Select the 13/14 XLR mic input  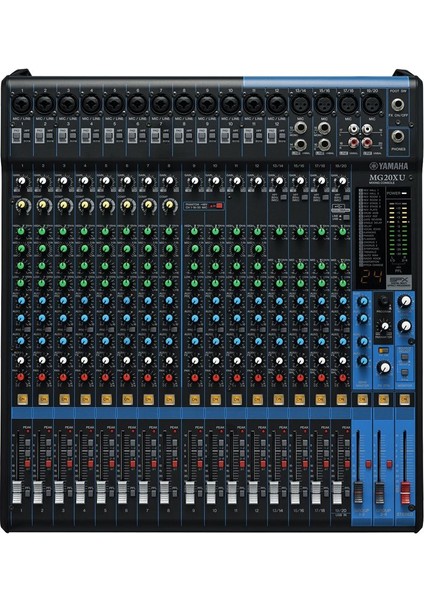300,104
